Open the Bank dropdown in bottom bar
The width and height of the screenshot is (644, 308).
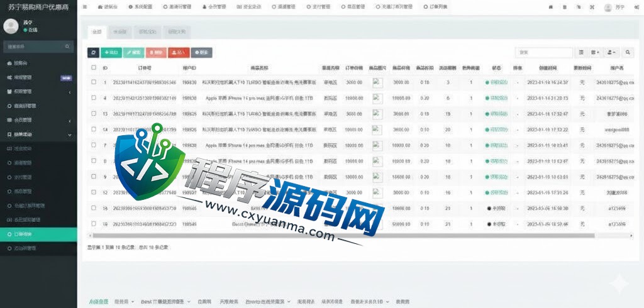[x=166, y=302]
